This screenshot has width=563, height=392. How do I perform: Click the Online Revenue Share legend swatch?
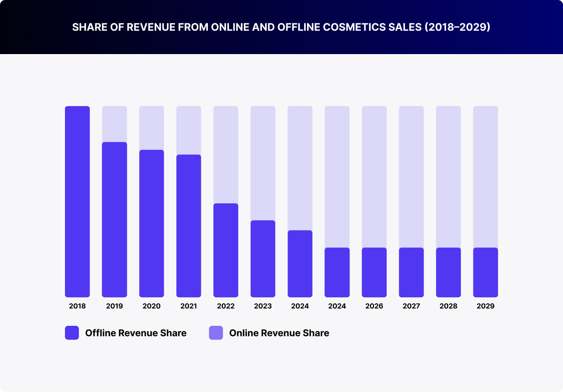tap(216, 333)
